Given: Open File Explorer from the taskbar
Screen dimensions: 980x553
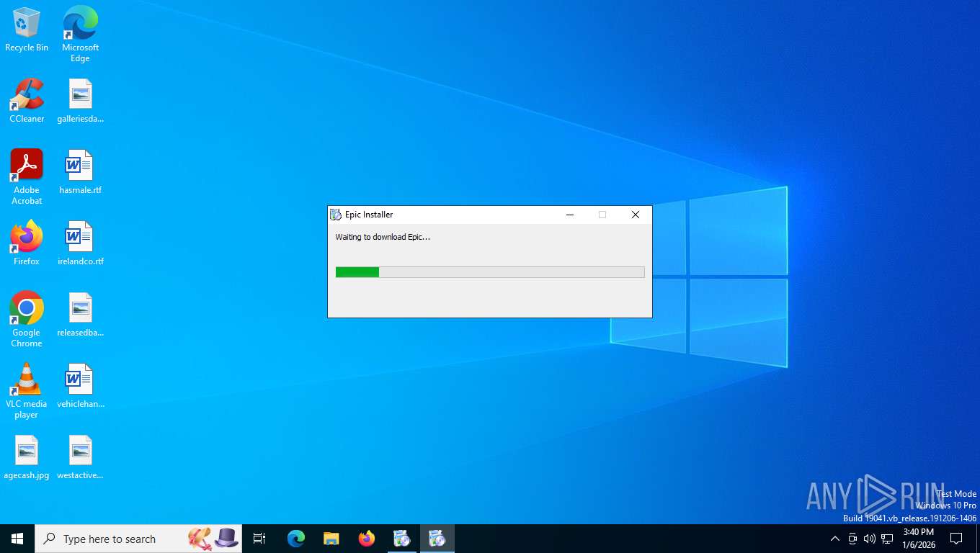Looking at the screenshot, I should 331,539.
